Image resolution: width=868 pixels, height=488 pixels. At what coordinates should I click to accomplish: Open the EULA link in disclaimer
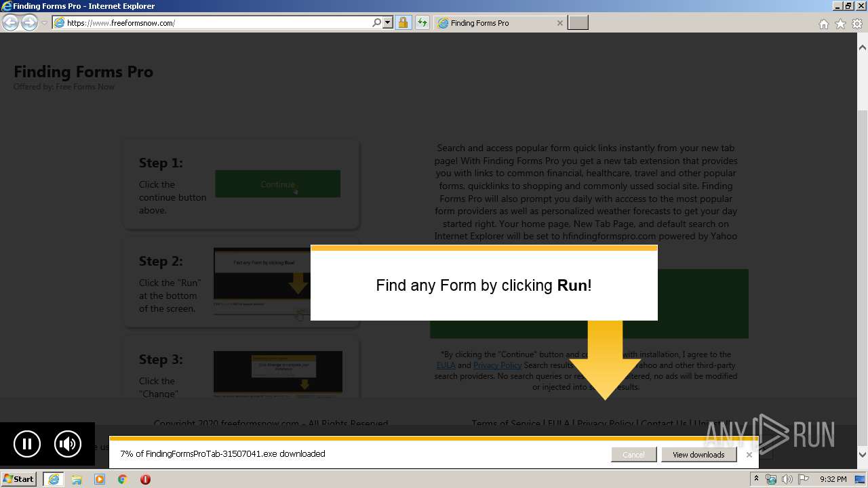tap(446, 365)
